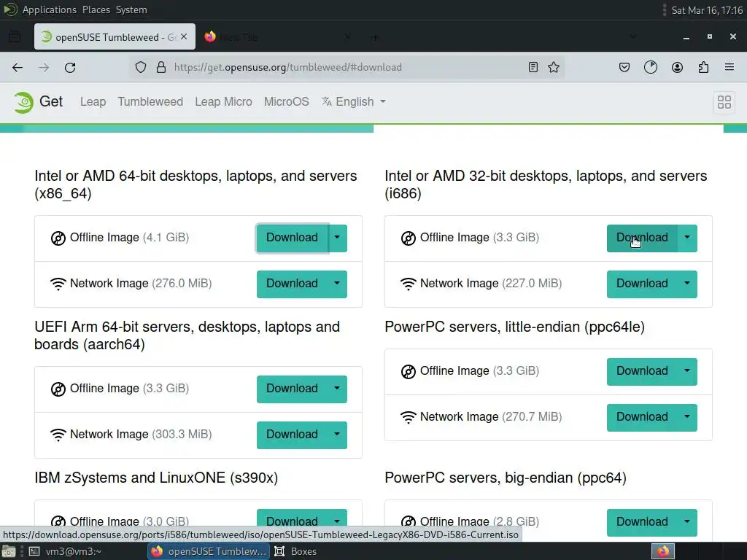Expand ppc64le Network Image download options arrow
This screenshot has width=747, height=560.
pos(687,418)
